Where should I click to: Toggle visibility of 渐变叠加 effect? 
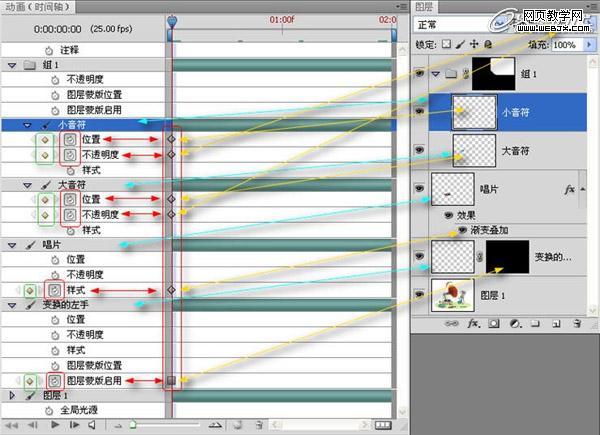pyautogui.click(x=462, y=230)
